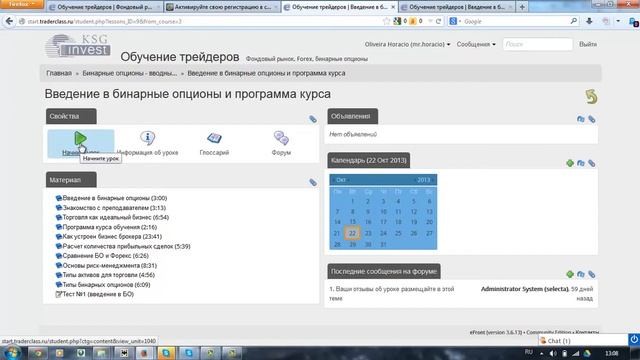Open Знакомство с преподавателем (3:13)
640x360 pixels.
click(114, 208)
